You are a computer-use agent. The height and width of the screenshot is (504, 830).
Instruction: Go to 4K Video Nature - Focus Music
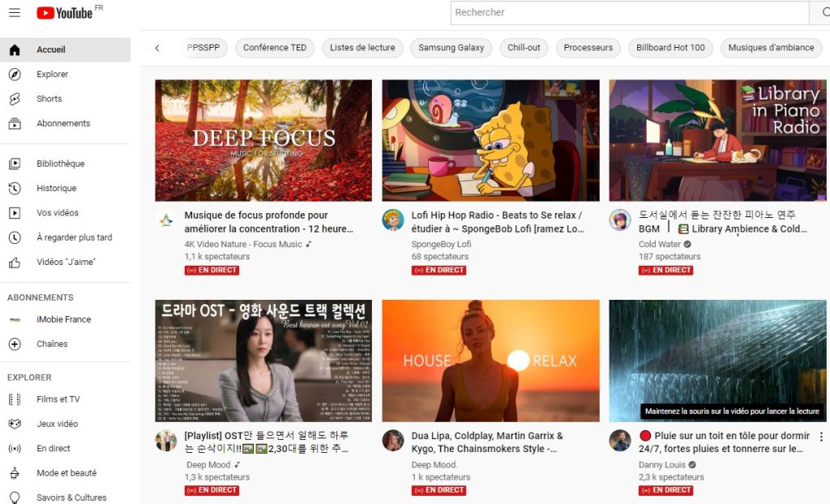click(x=243, y=245)
